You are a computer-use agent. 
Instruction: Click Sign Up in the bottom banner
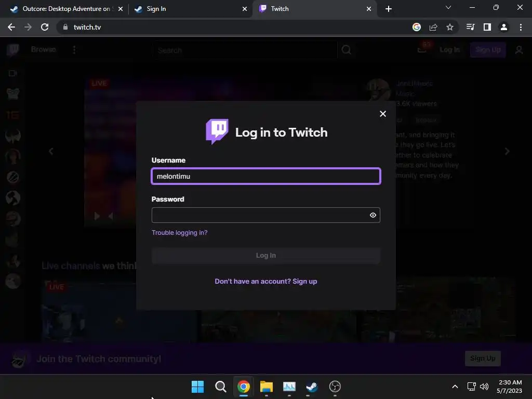(x=483, y=358)
